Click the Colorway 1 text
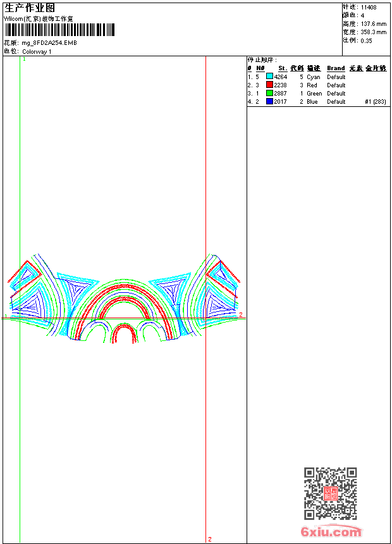Image resolution: width=392 pixels, height=544 pixels. coord(37,52)
